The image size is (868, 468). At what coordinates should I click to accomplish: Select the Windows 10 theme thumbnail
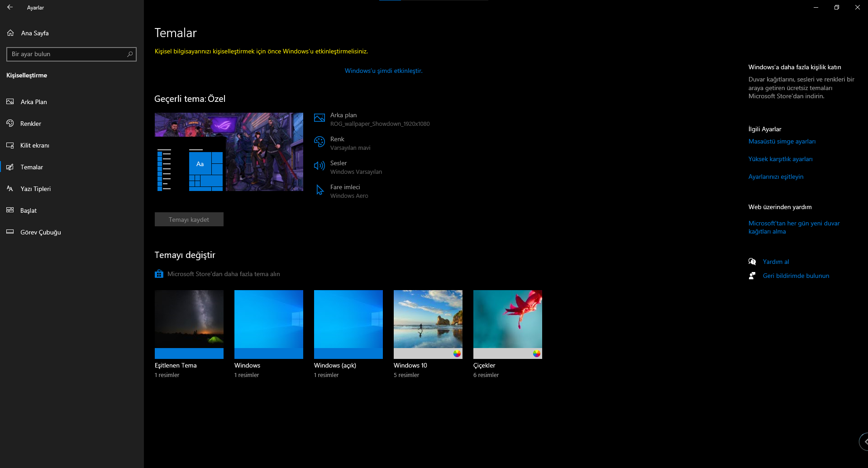coord(428,325)
